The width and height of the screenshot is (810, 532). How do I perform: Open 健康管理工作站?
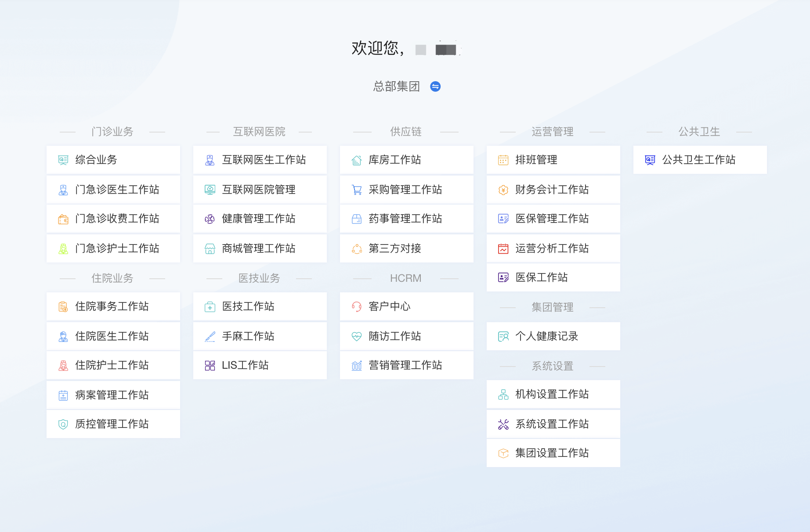(x=260, y=219)
